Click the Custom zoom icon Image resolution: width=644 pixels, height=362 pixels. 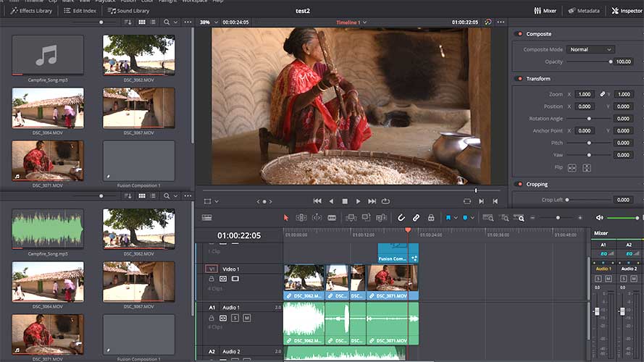519,217
